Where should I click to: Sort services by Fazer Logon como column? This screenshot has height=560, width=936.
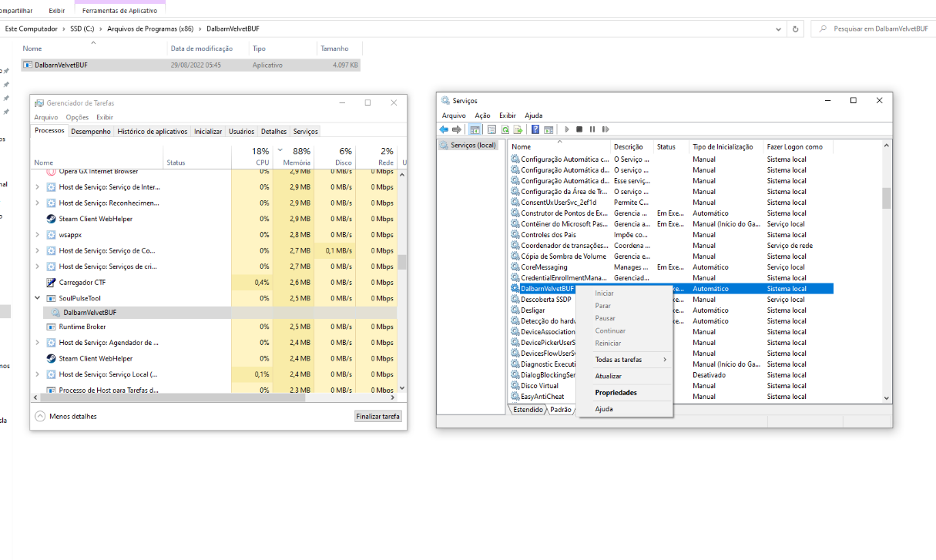point(798,146)
